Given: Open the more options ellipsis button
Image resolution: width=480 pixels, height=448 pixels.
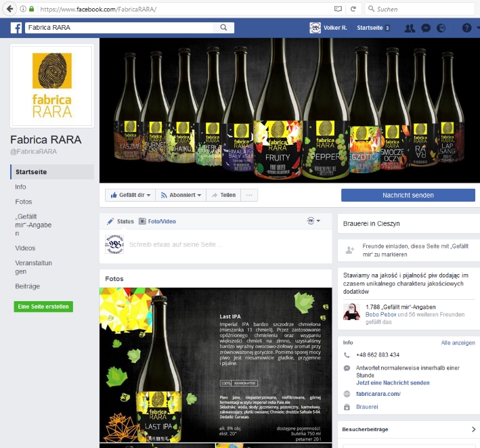Looking at the screenshot, I should [249, 195].
